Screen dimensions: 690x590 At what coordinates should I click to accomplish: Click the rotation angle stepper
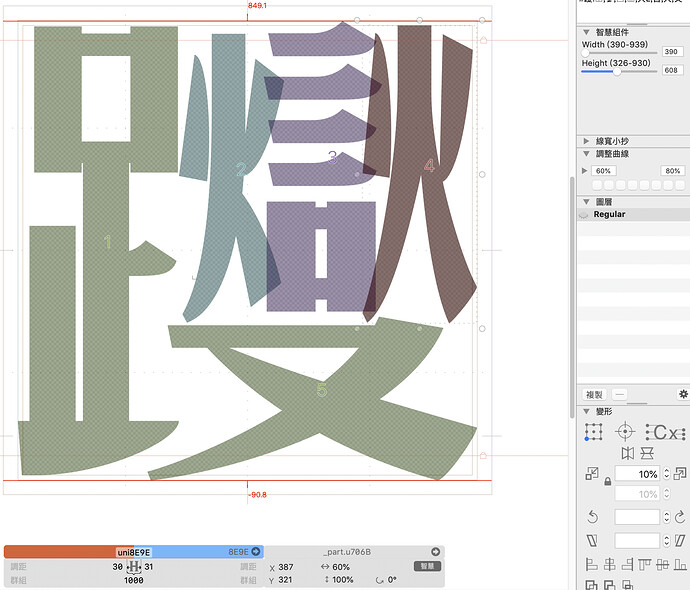click(x=666, y=517)
